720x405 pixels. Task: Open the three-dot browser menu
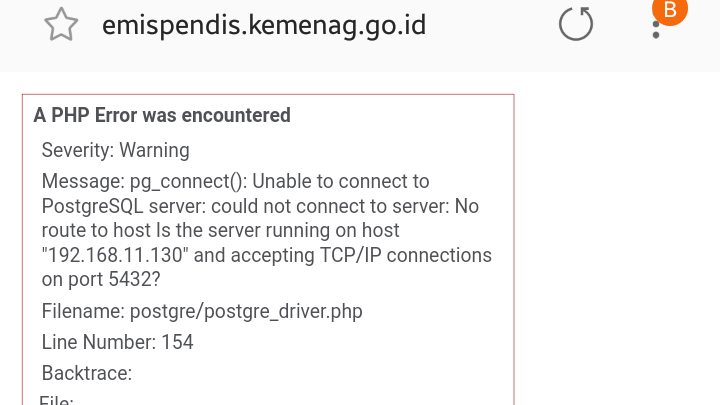656,28
